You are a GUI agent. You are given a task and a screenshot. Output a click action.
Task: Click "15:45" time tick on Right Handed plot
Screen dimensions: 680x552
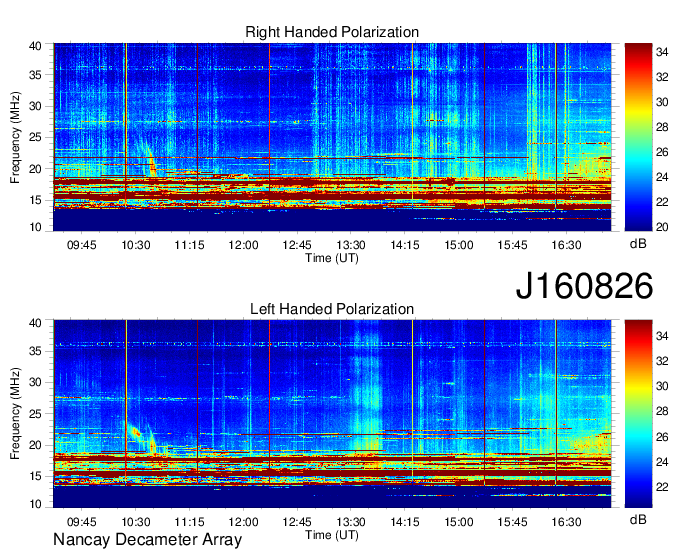[512, 245]
